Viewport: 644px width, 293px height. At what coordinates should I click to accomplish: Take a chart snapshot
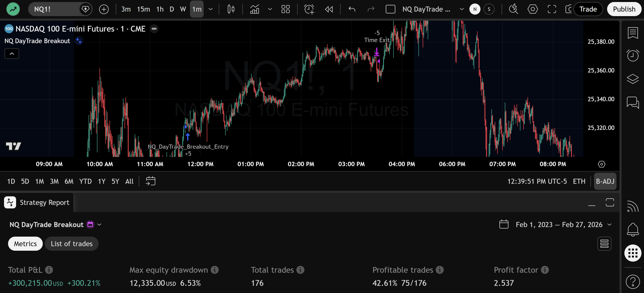[x=569, y=9]
